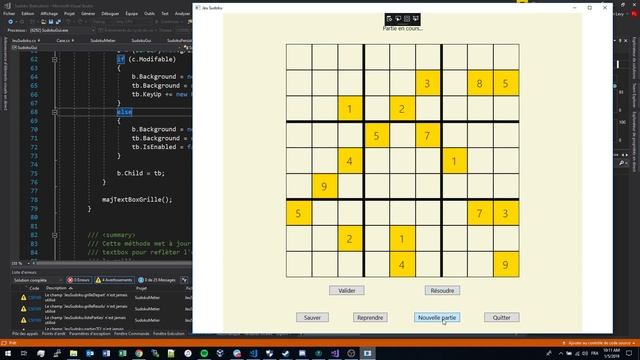Screen dimensions: 640x360
Task: Click the Résoudre button
Action: coord(442,291)
